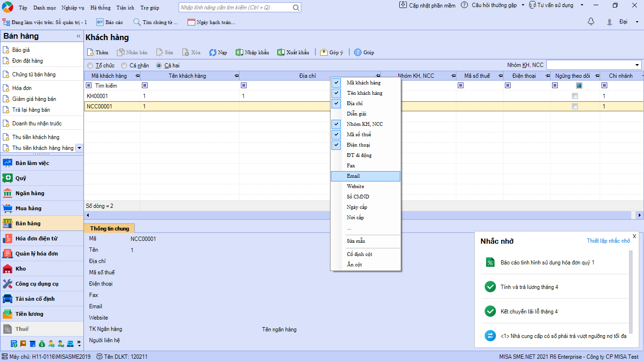Viewport: 644px width, 362px height.
Task: Choose Sửa mẫu from context menu
Action: pos(365,241)
